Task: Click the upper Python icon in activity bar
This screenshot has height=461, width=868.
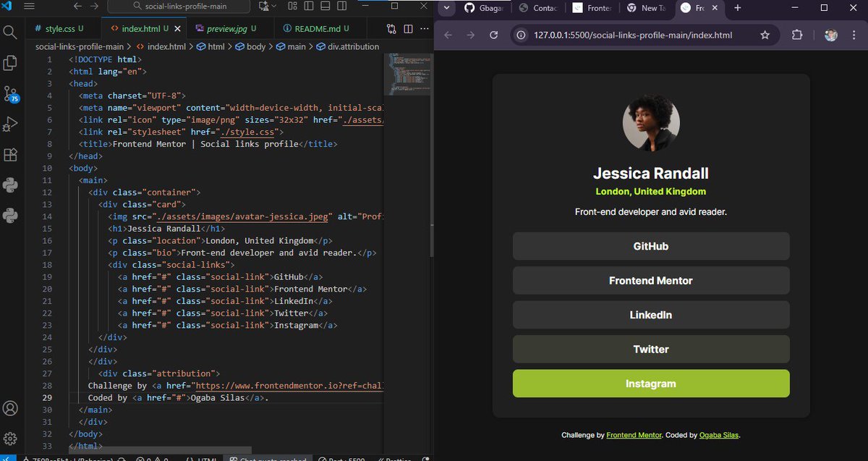Action: [10, 185]
